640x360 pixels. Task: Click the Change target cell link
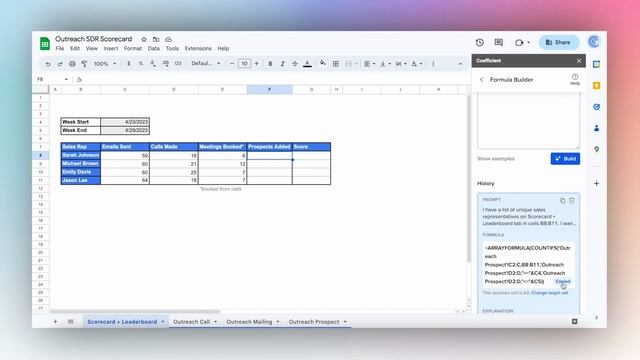click(549, 293)
